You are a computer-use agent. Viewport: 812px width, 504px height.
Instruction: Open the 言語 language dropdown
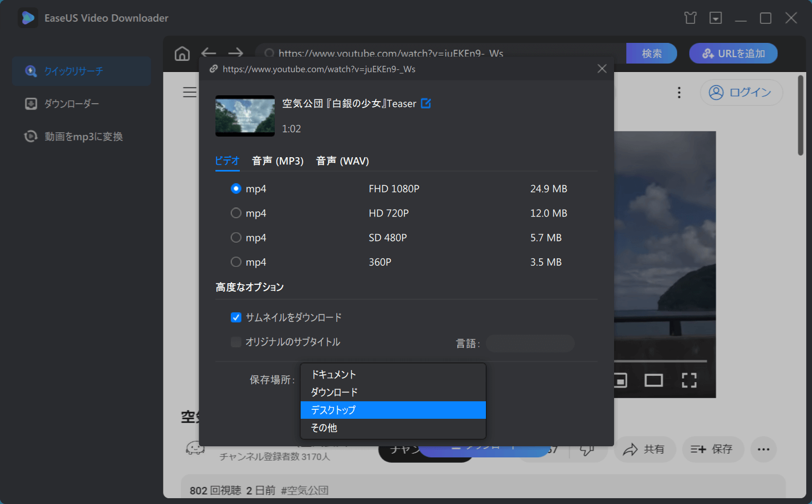click(530, 344)
